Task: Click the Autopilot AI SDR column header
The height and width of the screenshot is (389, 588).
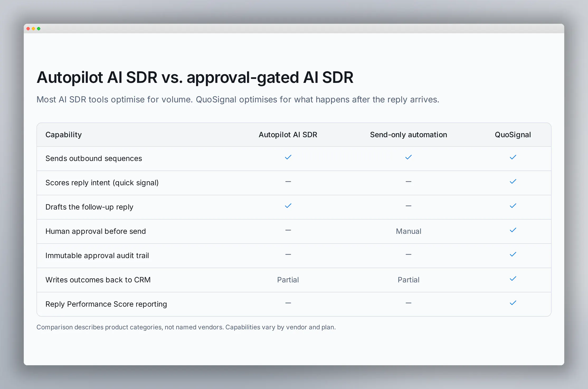Action: (x=288, y=135)
